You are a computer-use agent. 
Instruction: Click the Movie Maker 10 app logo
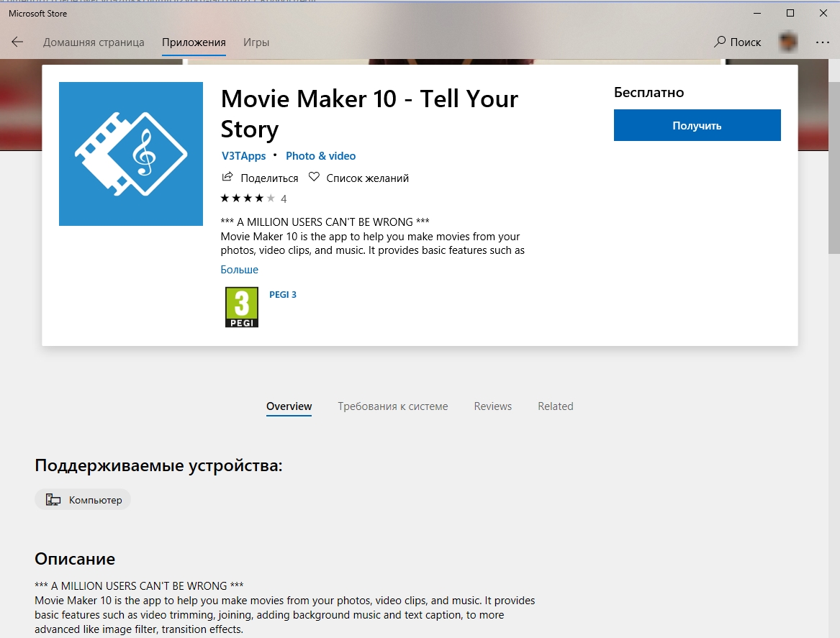(x=131, y=154)
